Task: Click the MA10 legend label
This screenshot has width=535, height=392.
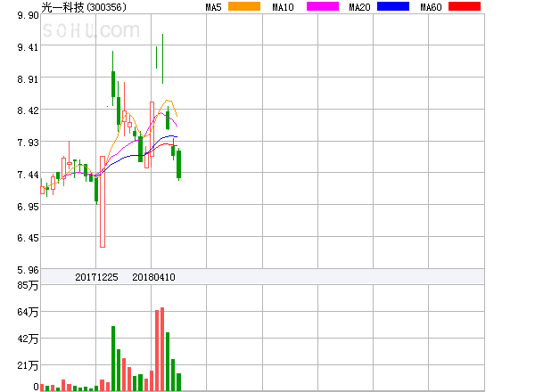Action: [283, 7]
